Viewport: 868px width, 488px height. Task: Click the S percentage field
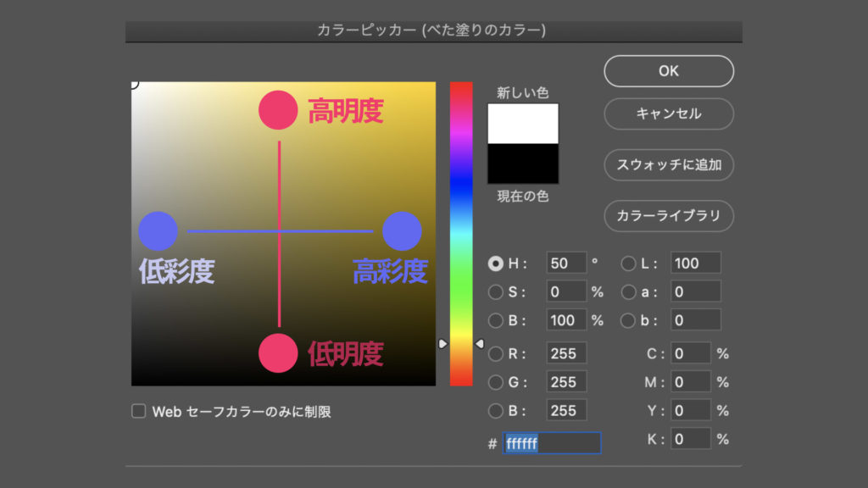(x=566, y=291)
